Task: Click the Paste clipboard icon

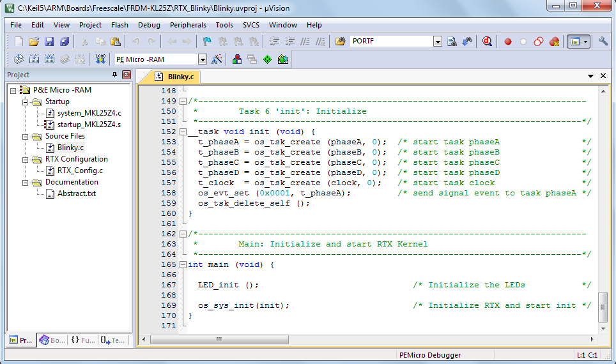Action: coord(116,42)
